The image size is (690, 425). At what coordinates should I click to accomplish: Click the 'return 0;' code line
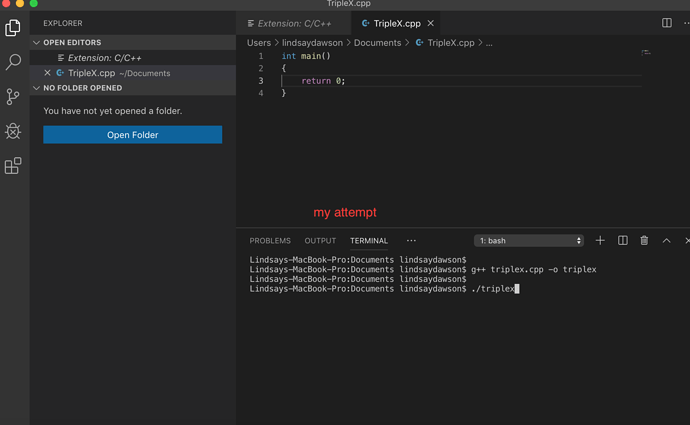323,81
